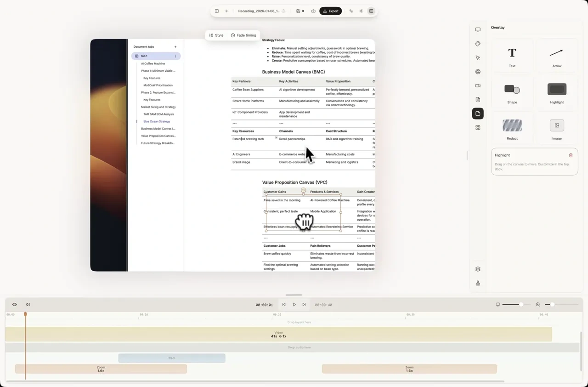Select MoSCoW Prioritization outline item
588x387 pixels.
pos(158,85)
